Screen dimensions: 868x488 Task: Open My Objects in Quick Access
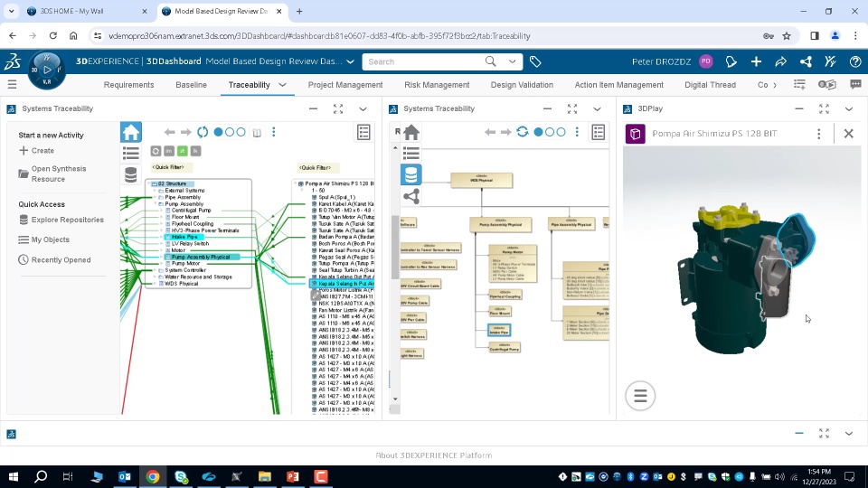click(43, 239)
